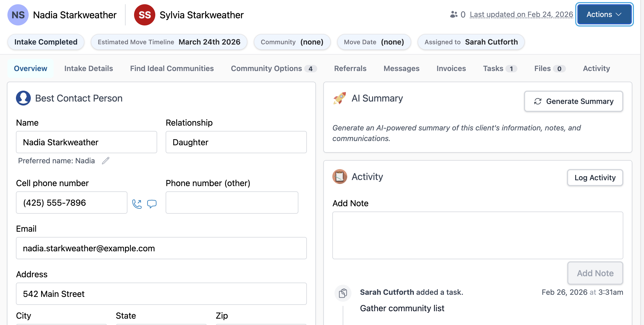The height and width of the screenshot is (325, 644).
Task: Click the people count icon near Last updated
Action: 454,15
